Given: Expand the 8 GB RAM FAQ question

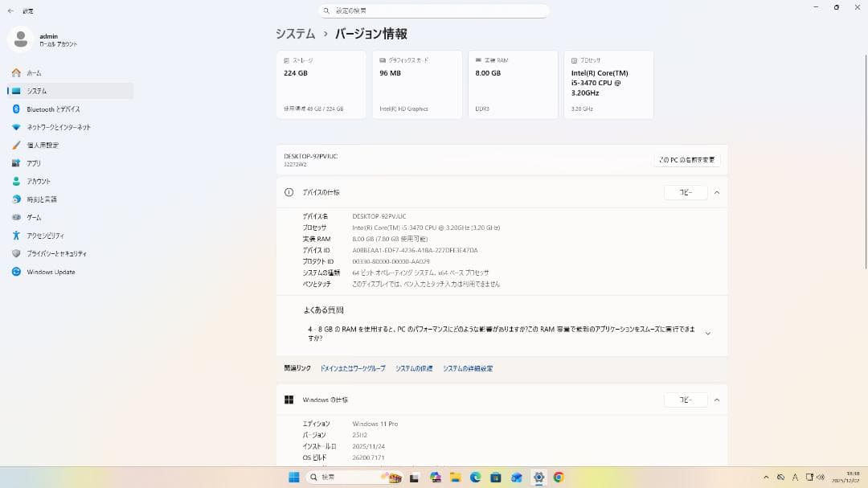Looking at the screenshot, I should tap(708, 331).
